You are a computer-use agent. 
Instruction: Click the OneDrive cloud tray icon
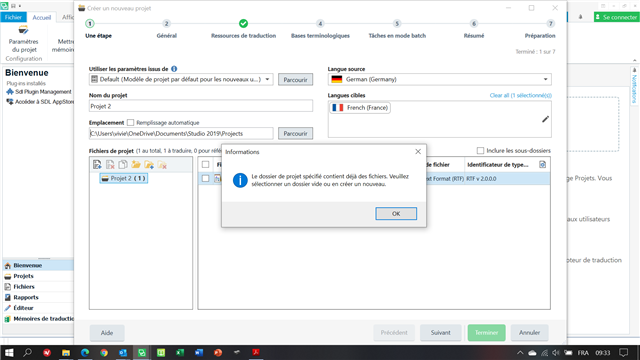(532, 353)
